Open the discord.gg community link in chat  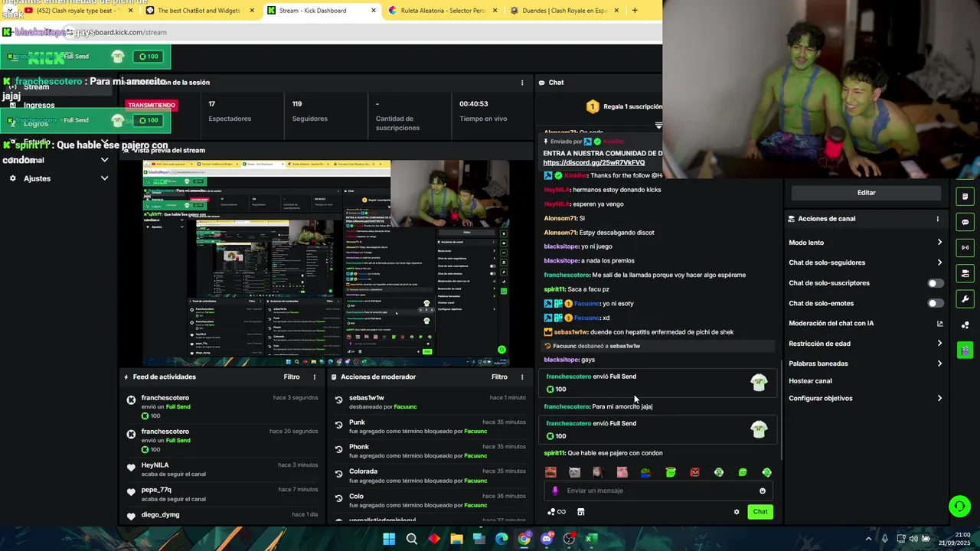(594, 163)
